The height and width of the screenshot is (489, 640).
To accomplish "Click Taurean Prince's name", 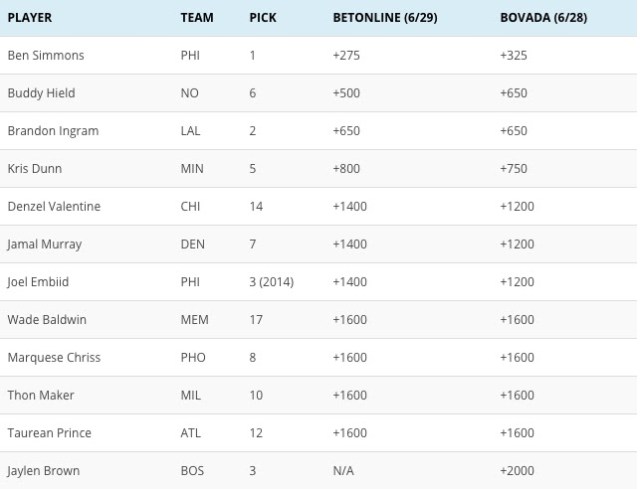I will (49, 433).
